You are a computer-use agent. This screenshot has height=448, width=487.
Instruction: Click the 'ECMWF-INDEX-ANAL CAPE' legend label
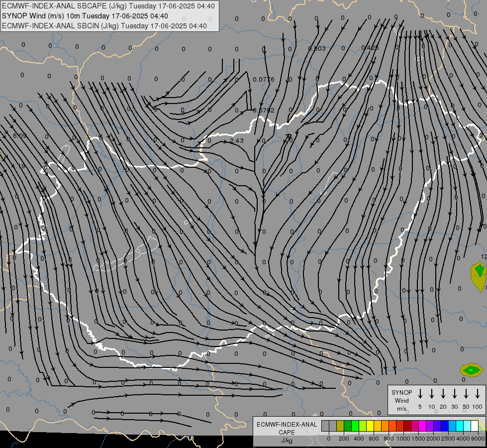(x=287, y=428)
